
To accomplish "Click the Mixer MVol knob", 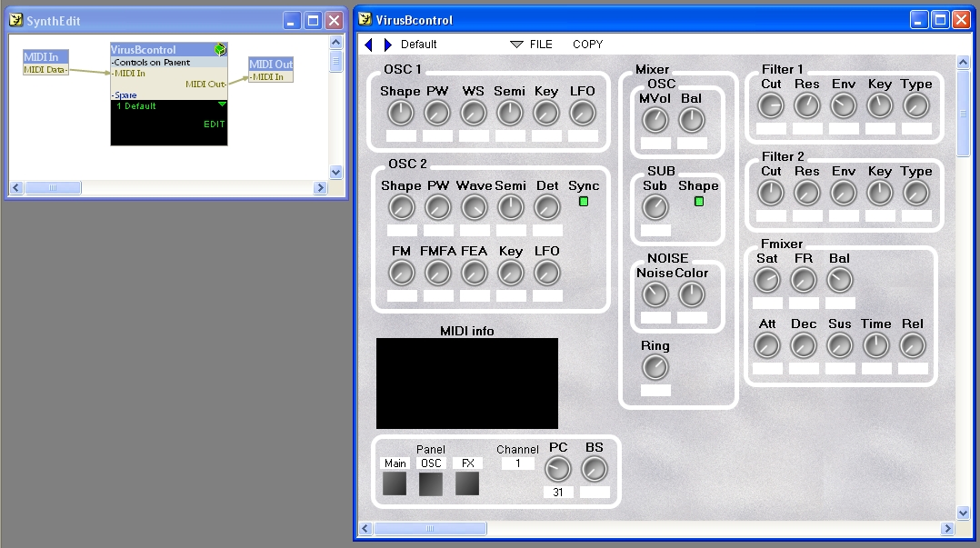I will click(x=655, y=120).
